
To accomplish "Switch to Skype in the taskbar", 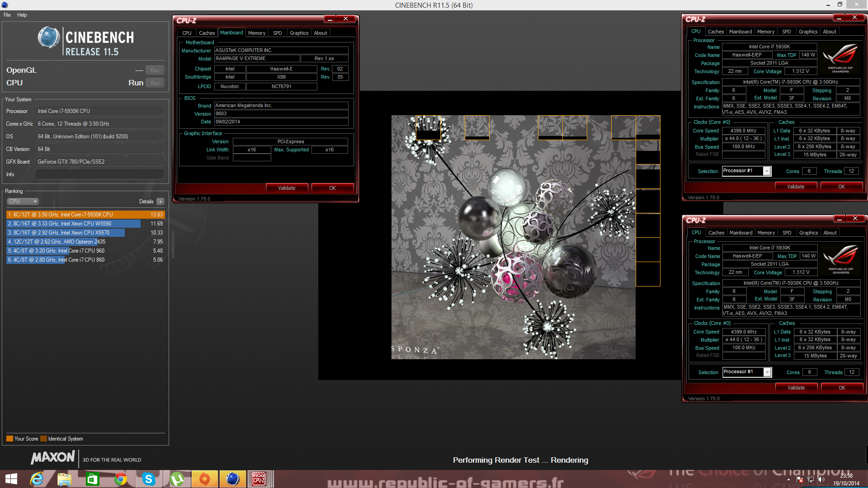I will [x=148, y=479].
